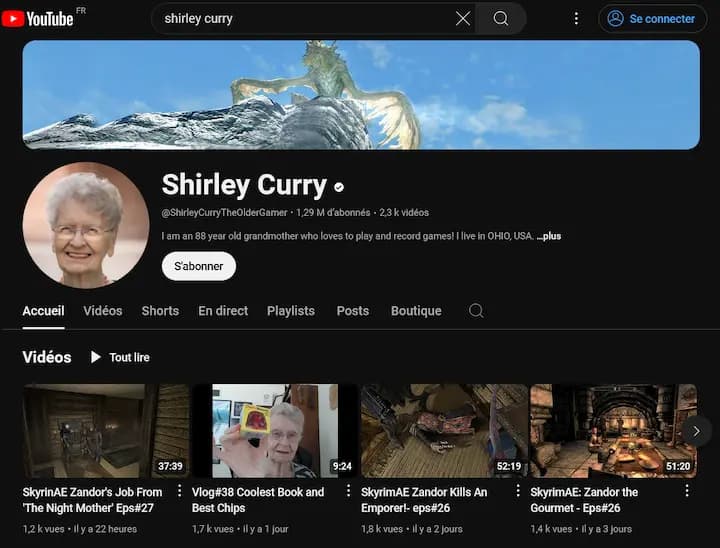Open options menu for Zandor Kills An Emporer

click(x=518, y=491)
